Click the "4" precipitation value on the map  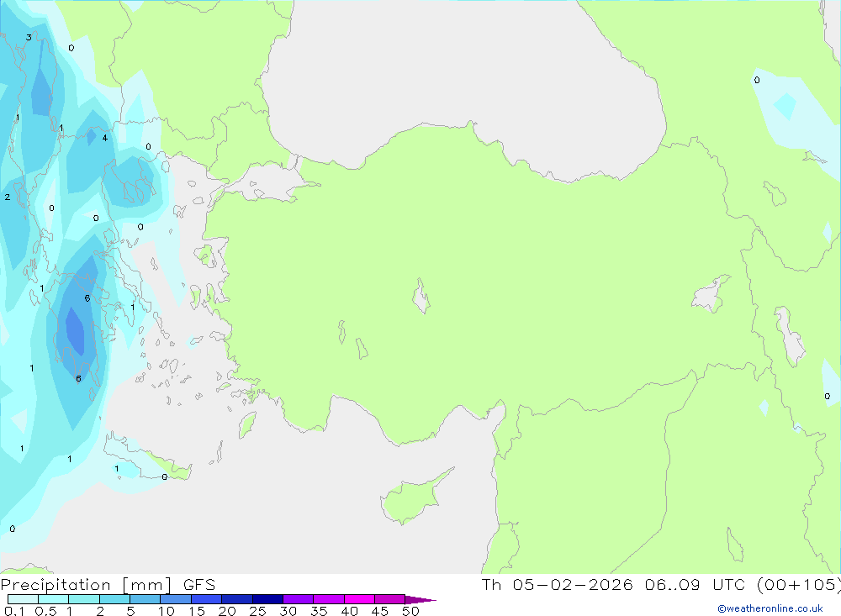(x=104, y=138)
